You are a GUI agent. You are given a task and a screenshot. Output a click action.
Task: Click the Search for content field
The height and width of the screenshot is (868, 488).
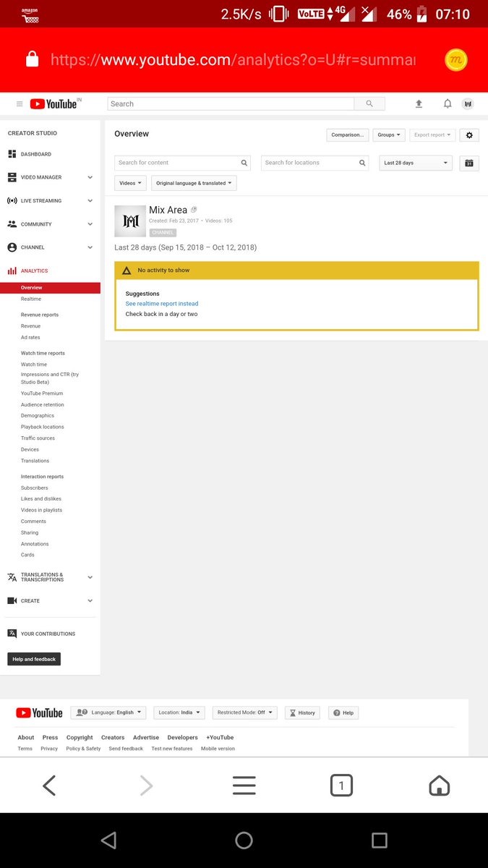tap(183, 163)
